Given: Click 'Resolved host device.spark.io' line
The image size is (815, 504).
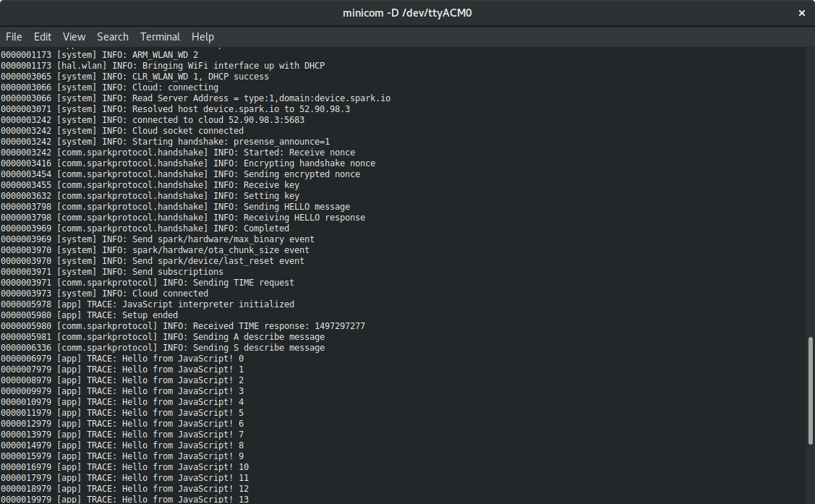Looking at the screenshot, I should click(175, 109).
